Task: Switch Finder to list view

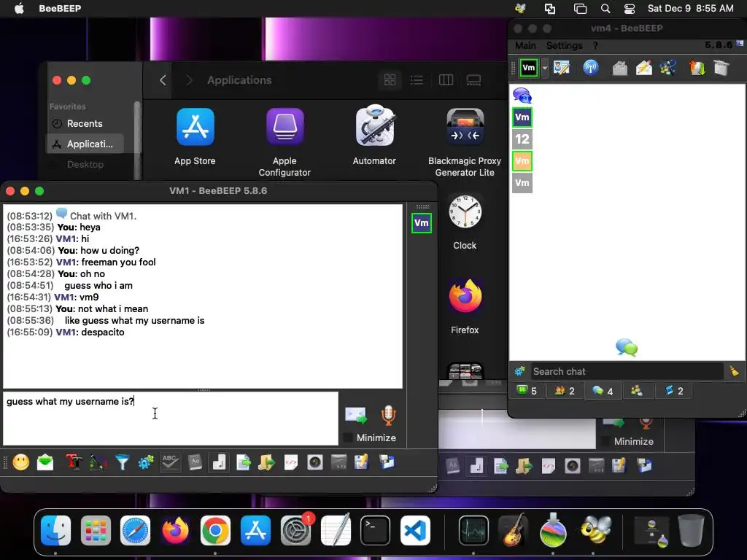Action: pyautogui.click(x=417, y=80)
